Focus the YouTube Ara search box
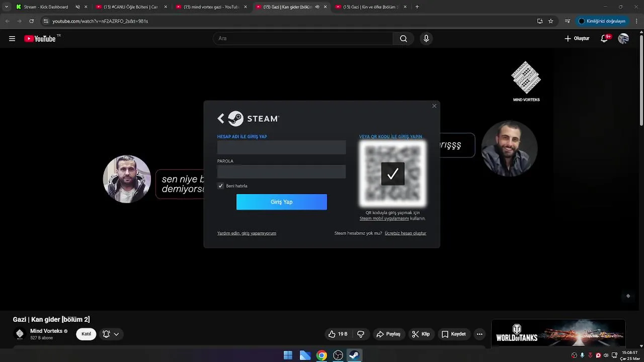 (x=303, y=39)
